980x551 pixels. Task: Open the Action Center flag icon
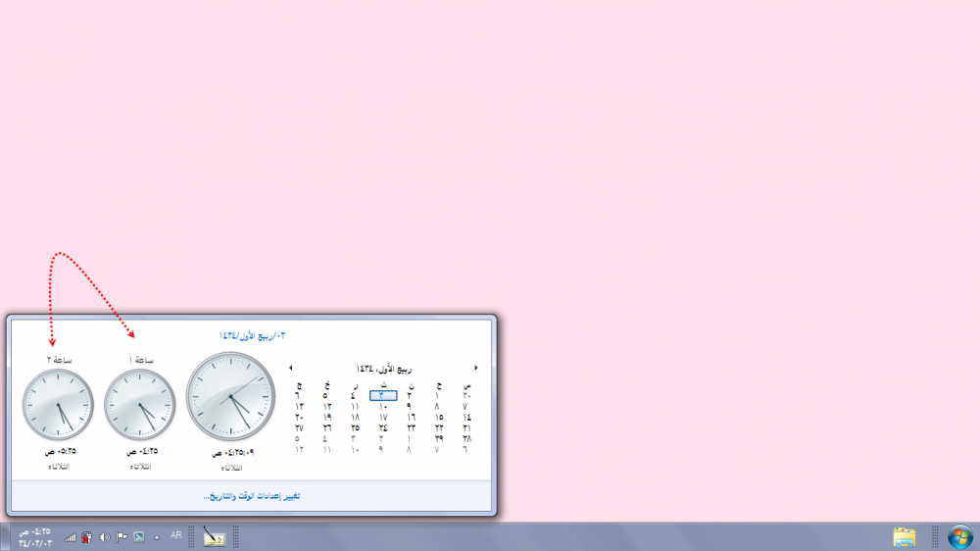click(x=122, y=537)
